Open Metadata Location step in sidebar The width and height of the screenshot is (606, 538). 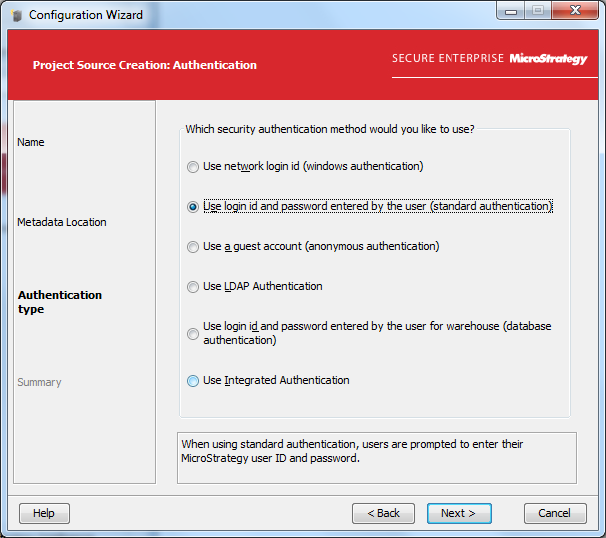coord(61,222)
